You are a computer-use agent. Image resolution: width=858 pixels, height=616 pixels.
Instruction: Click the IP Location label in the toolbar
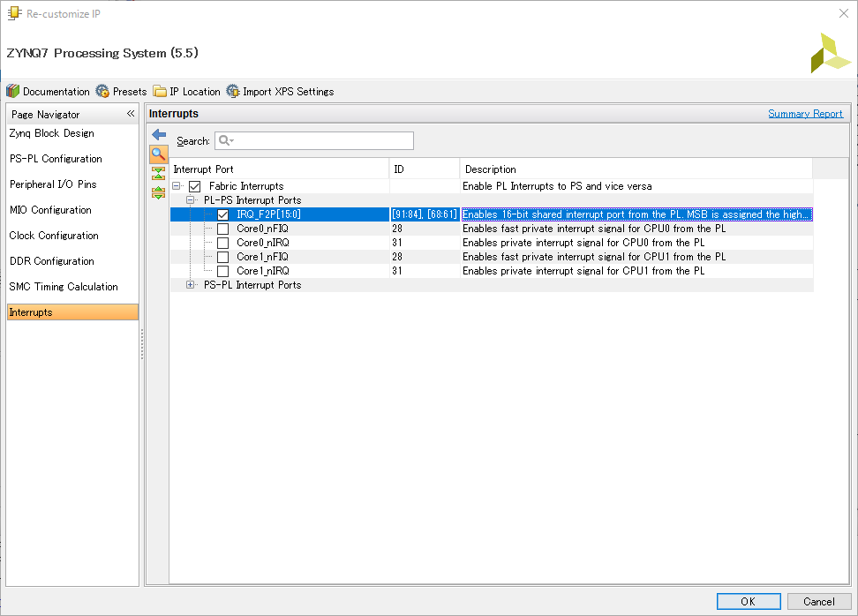(195, 92)
